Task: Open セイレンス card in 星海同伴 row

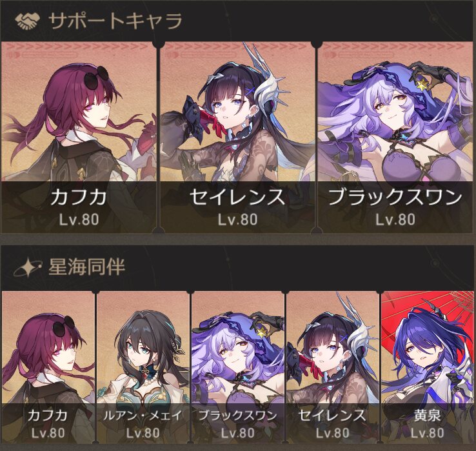Action: 332,367
